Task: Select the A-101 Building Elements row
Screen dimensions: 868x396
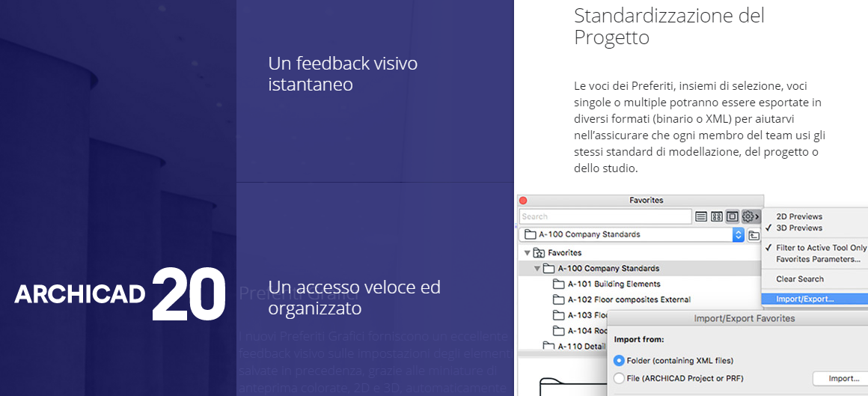Action: coord(639,284)
